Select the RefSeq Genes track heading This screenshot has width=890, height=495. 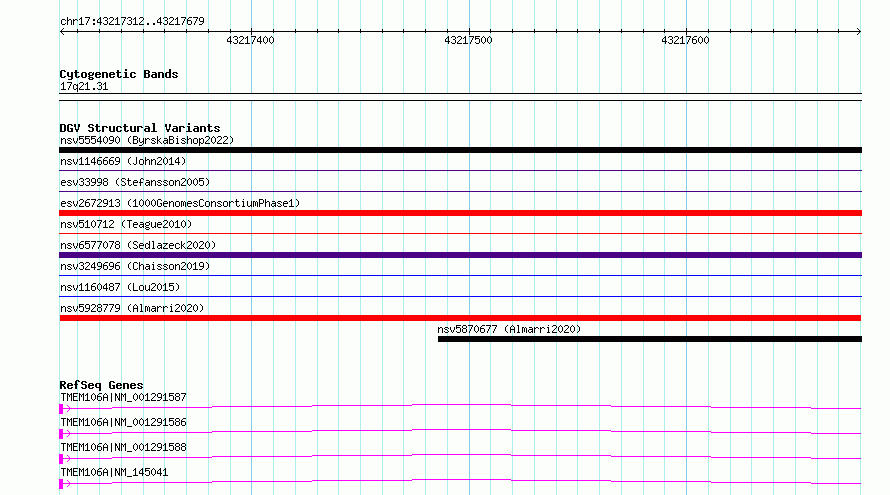coord(101,385)
